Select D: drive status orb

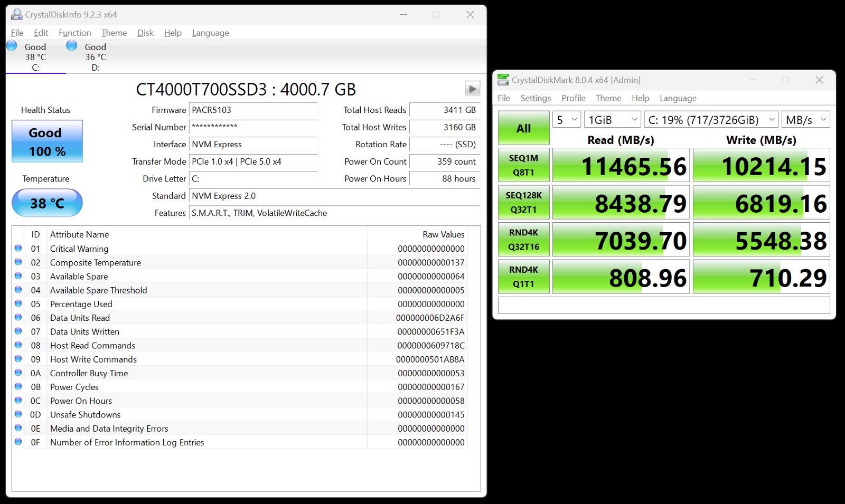[x=72, y=46]
